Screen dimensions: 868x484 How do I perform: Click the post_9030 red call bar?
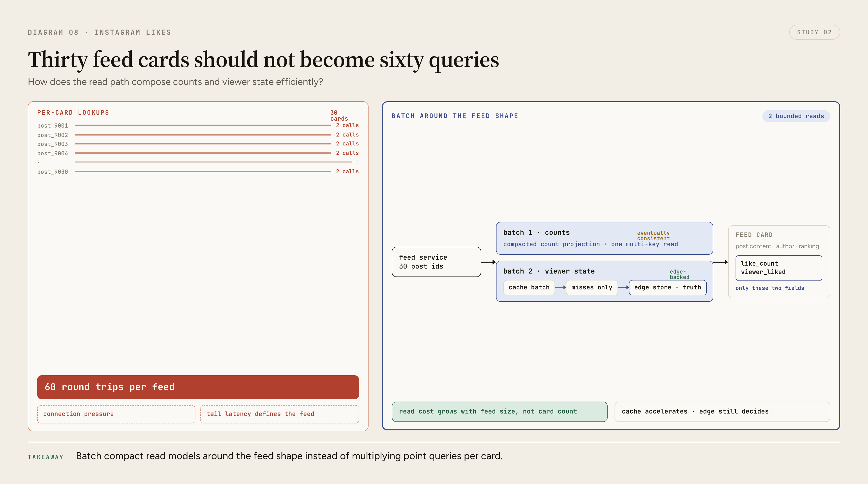pos(203,172)
